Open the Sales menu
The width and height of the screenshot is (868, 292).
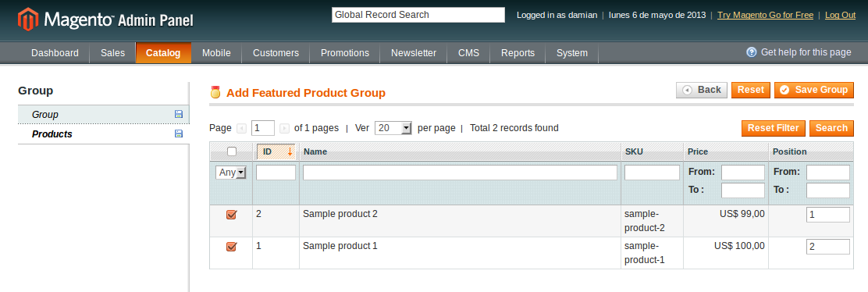tap(112, 53)
